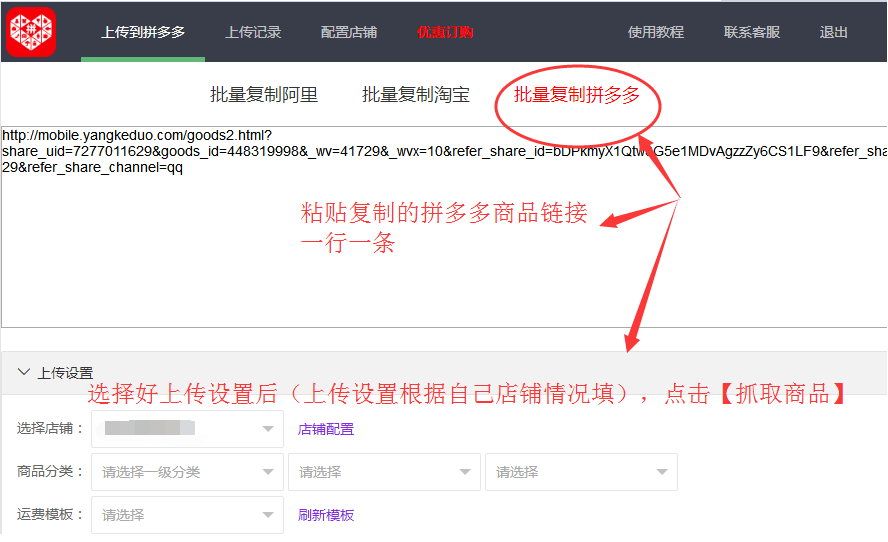888x542 pixels.
Task: Switch to 批量复制阿里 tab
Action: (x=264, y=95)
